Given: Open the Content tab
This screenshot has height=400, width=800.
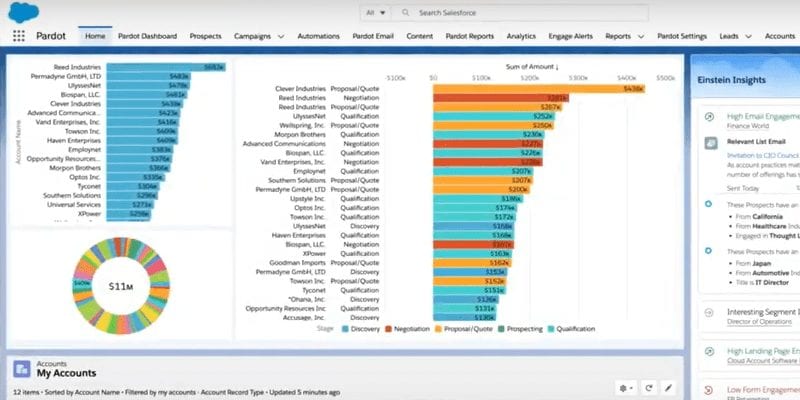Looking at the screenshot, I should pos(419,36).
